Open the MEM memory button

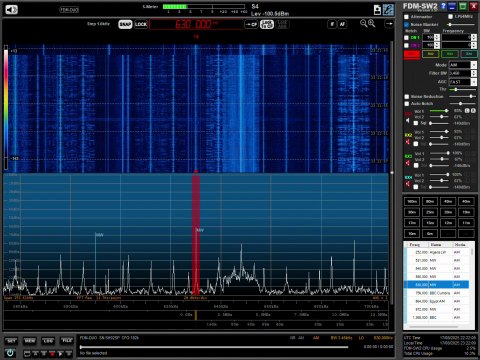point(30,341)
